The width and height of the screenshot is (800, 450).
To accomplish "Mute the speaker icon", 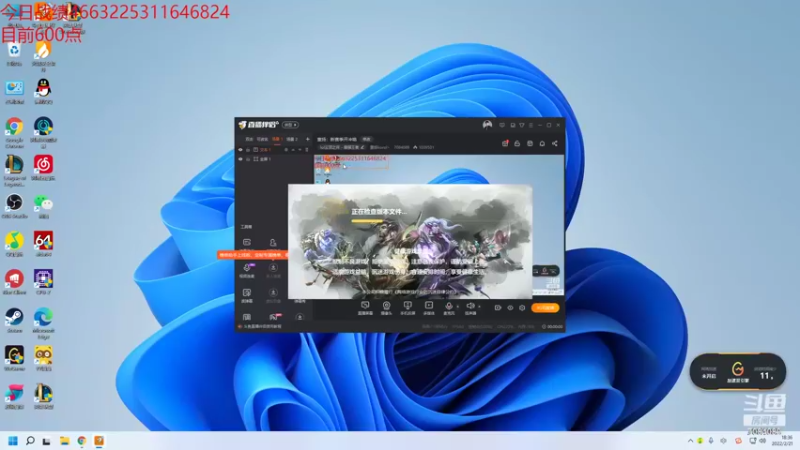I will click(470, 306).
